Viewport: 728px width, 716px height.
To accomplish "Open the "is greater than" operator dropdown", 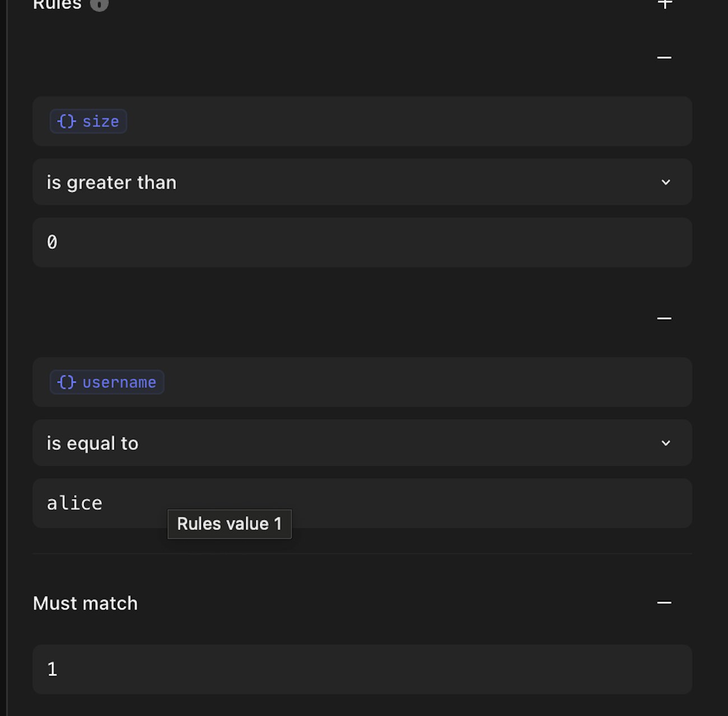I will click(362, 182).
